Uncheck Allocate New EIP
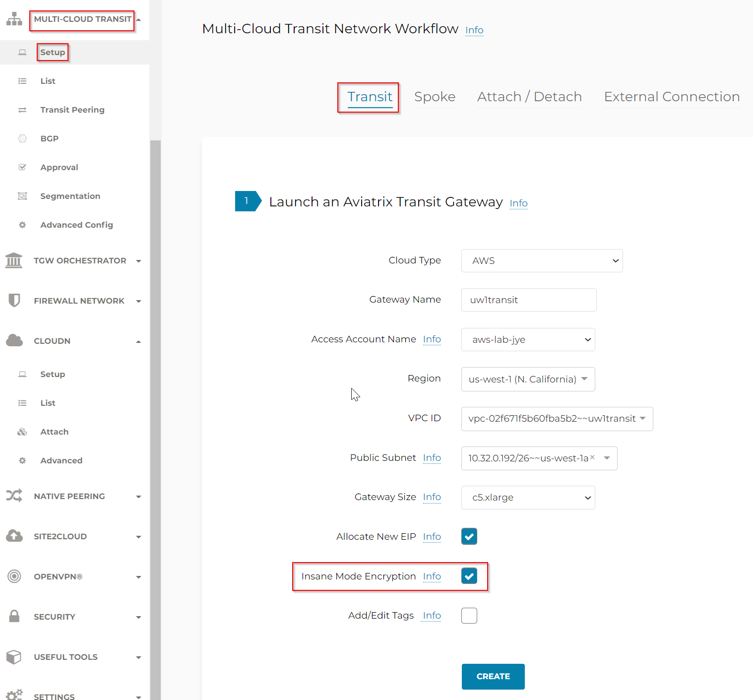The image size is (753, 700). pyautogui.click(x=469, y=536)
